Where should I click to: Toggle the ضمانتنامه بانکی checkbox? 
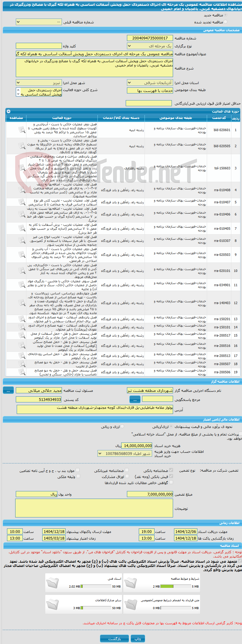click(171, 470)
